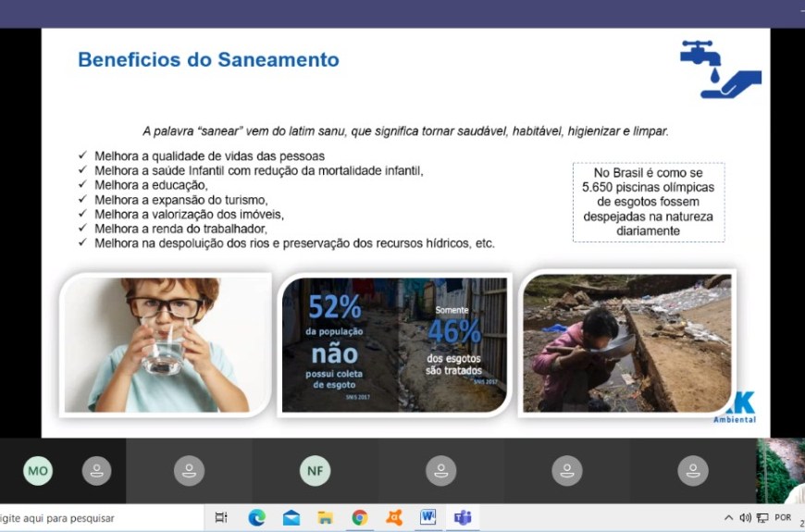Select the NF participant avatar
The image size is (805, 532).
(315, 471)
